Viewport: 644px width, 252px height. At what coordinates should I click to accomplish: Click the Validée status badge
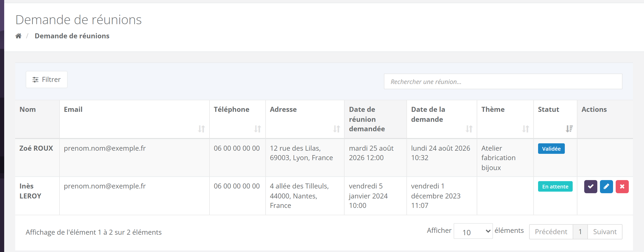click(x=551, y=149)
